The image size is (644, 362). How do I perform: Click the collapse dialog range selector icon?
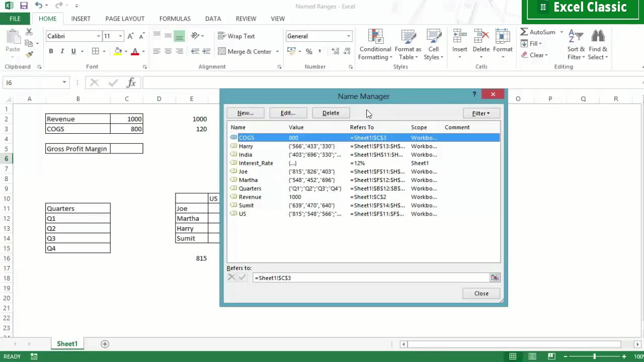tap(495, 278)
